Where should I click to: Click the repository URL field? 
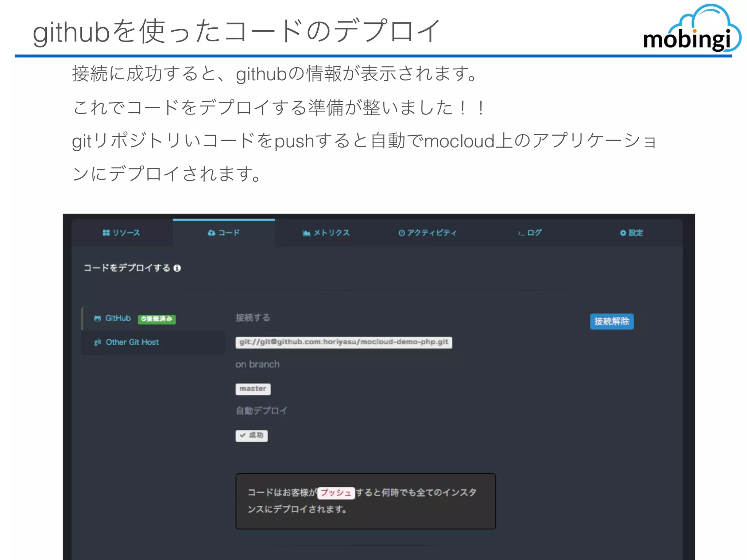tap(344, 342)
